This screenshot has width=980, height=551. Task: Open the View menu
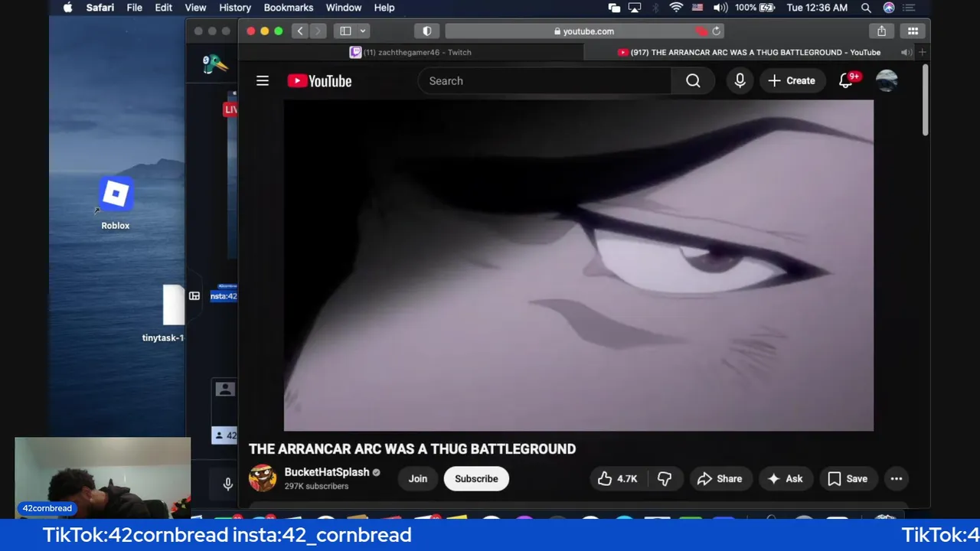point(195,8)
